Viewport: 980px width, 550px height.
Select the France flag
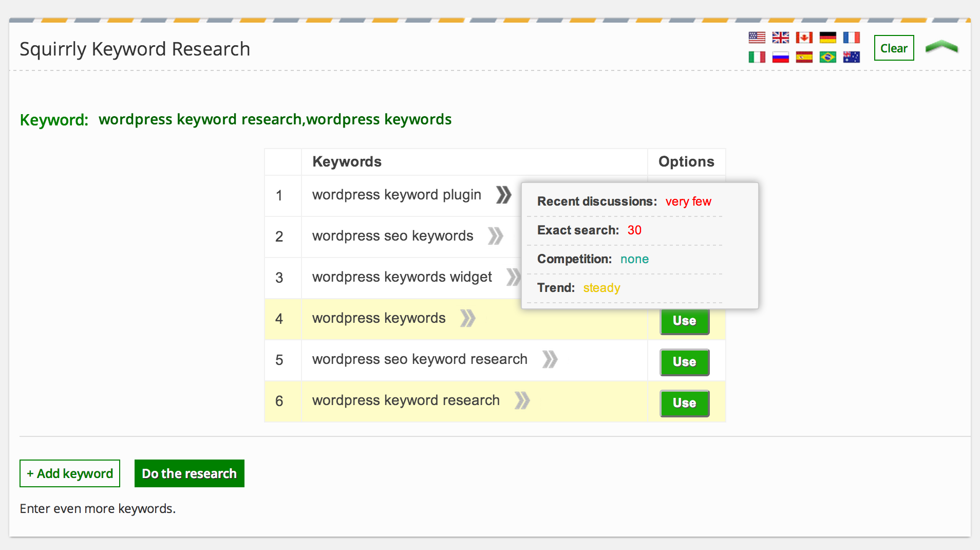(x=851, y=38)
